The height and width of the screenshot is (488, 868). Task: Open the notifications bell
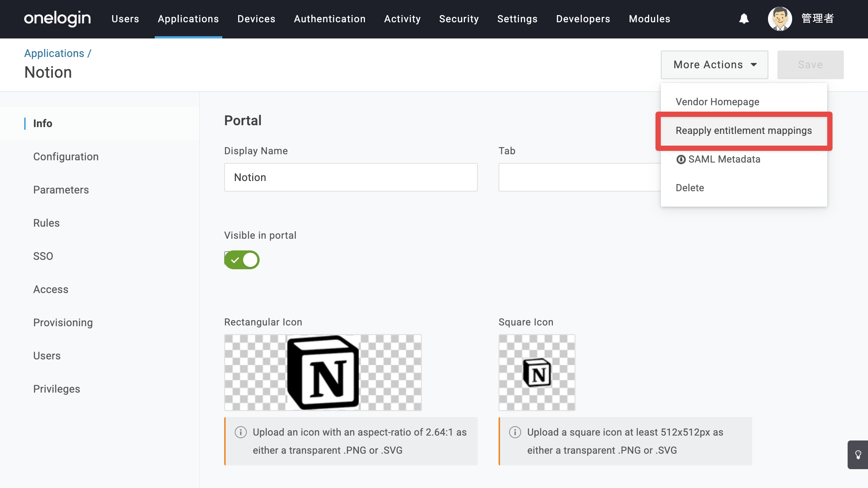744,18
